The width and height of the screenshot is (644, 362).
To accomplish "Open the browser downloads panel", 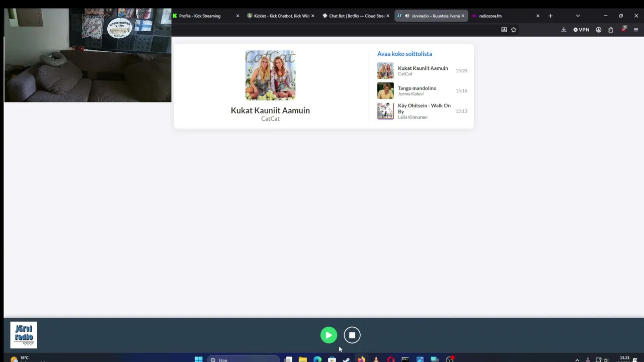I will pos(563,30).
